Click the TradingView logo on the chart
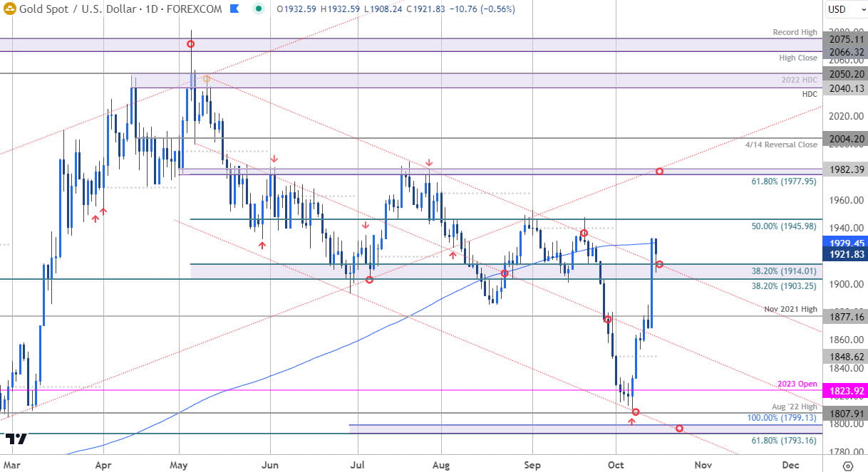 [16, 438]
